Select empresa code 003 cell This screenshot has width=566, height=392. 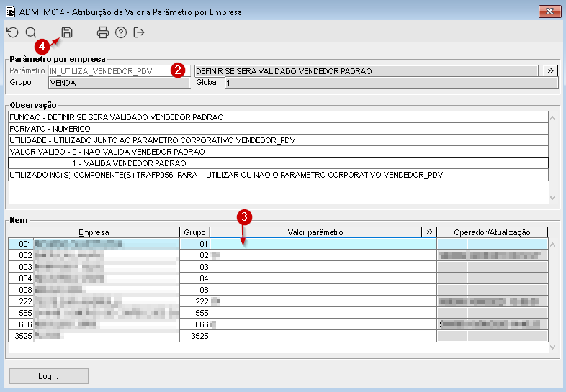21,267
